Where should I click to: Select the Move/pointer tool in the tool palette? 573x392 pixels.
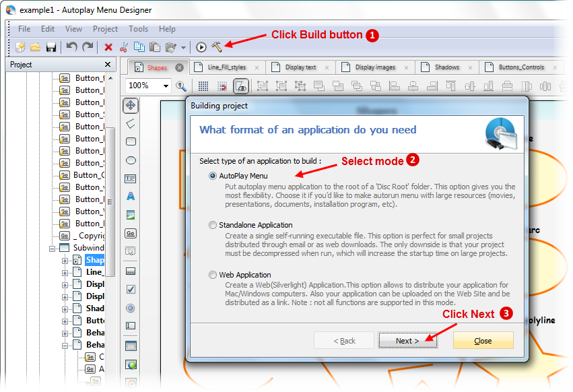(x=131, y=105)
